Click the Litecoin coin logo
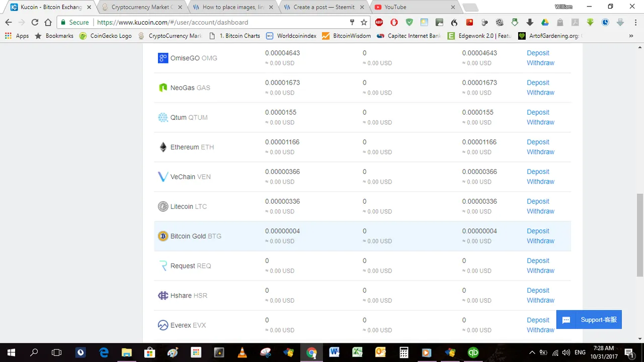644x362 pixels. coord(163,206)
